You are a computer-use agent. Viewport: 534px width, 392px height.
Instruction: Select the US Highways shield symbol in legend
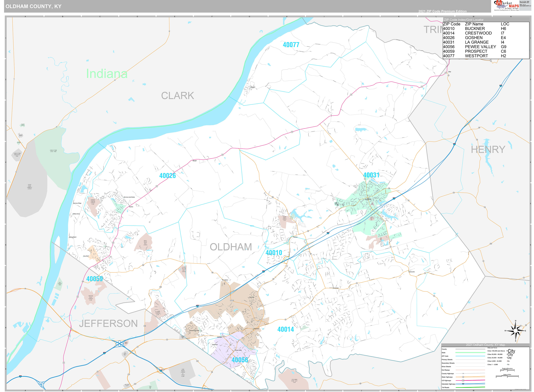pyautogui.click(x=463, y=381)
